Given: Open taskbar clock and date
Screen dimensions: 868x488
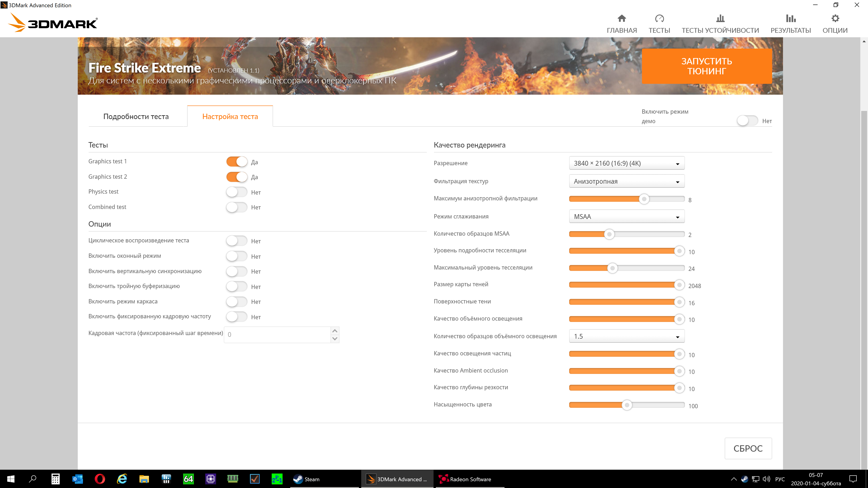Looking at the screenshot, I should 816,479.
